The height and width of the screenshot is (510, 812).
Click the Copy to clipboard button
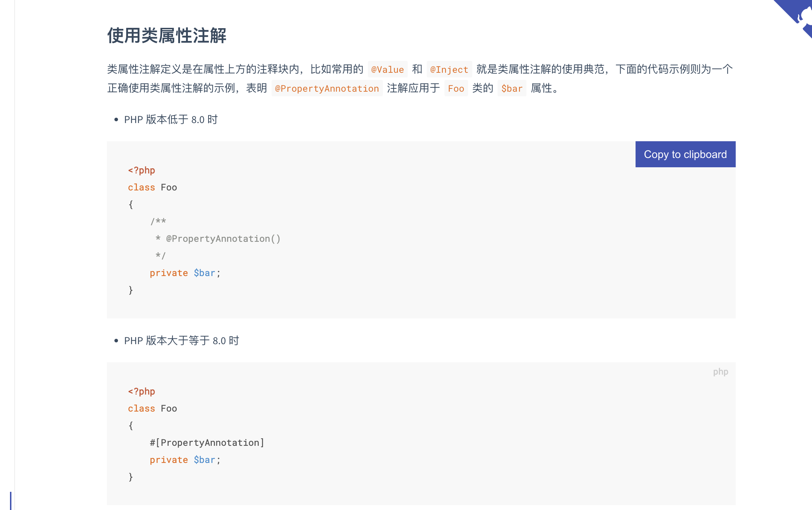tap(685, 154)
